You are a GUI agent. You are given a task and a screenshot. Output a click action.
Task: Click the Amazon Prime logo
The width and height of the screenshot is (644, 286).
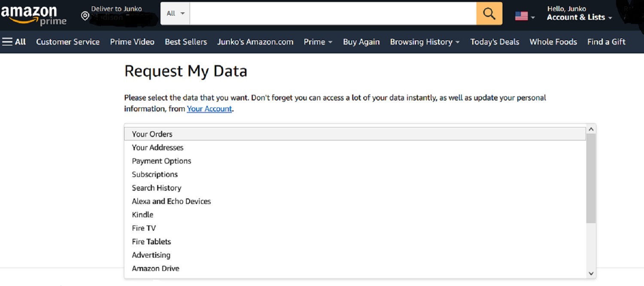point(33,15)
